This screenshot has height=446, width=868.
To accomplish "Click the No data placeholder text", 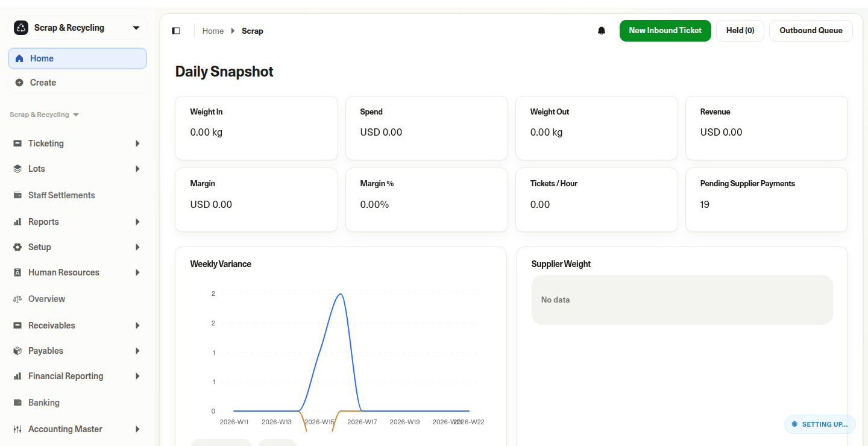I will click(555, 300).
